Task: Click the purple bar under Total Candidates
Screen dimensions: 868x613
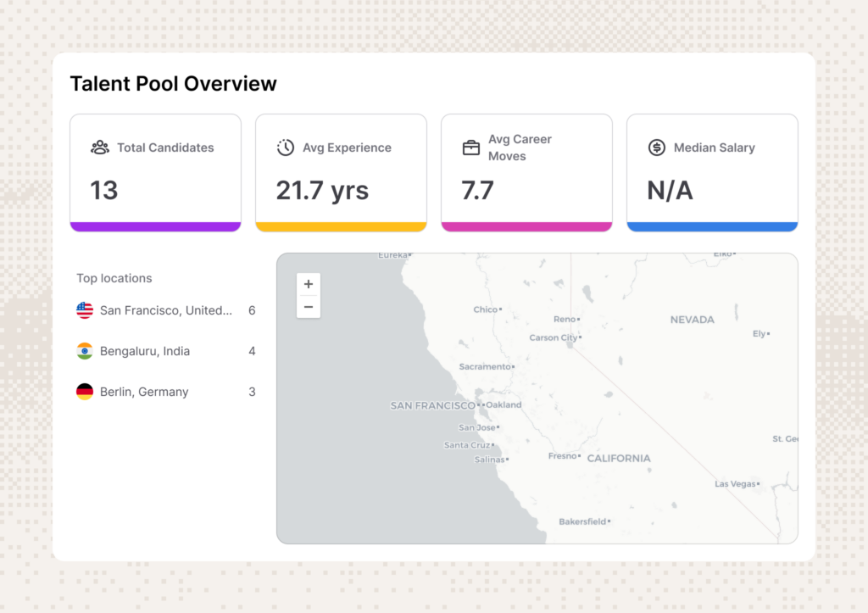Action: pyautogui.click(x=156, y=227)
